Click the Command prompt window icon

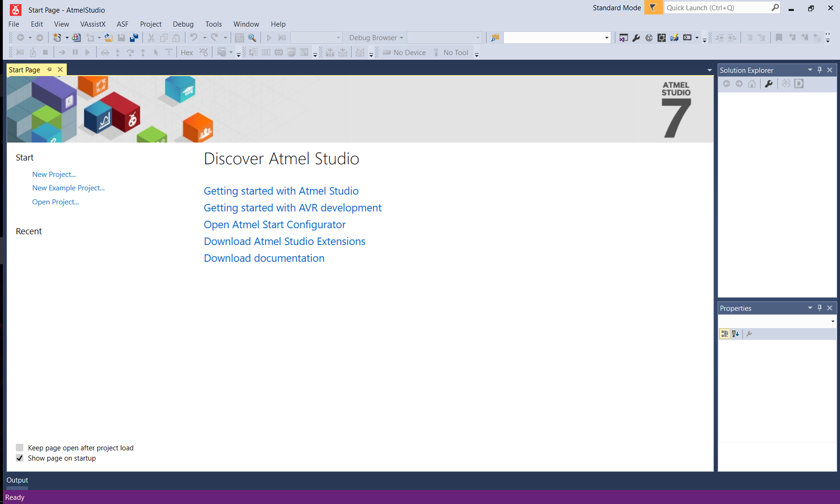coord(687,38)
